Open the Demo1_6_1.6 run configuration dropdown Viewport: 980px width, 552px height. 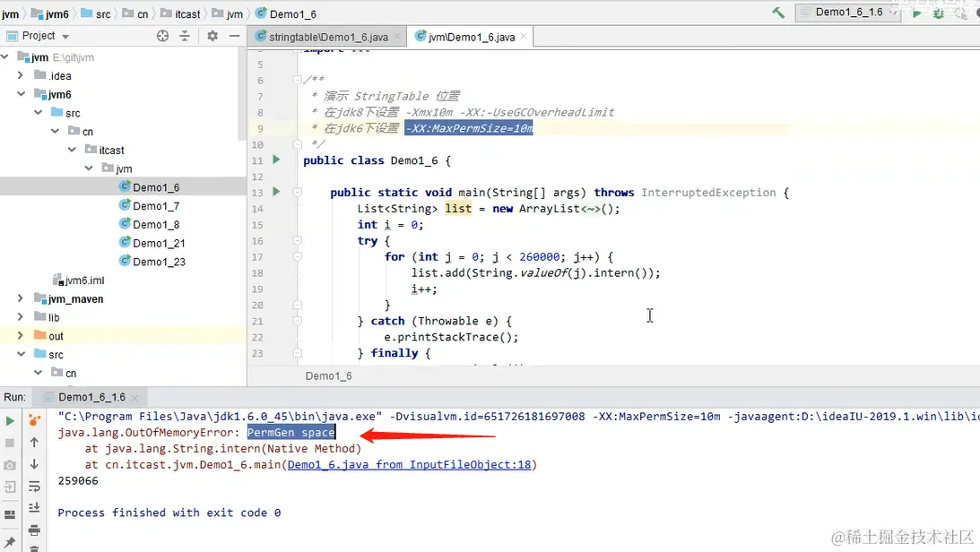click(x=847, y=13)
